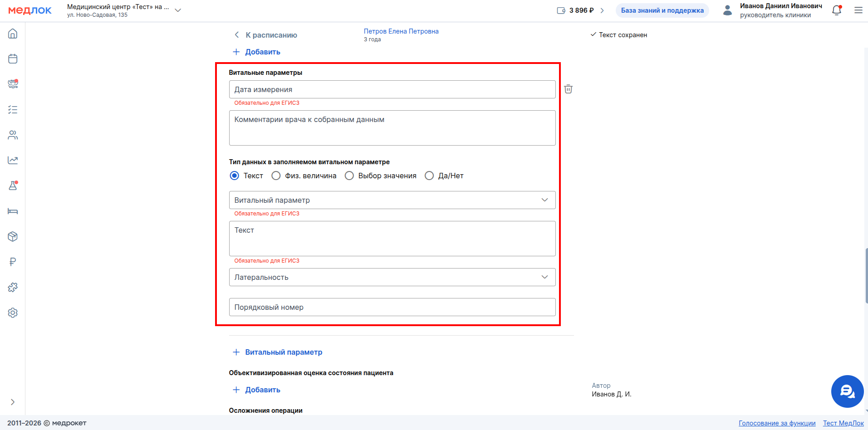The width and height of the screenshot is (868, 430).
Task: Open notifications bell icon
Action: point(837,10)
